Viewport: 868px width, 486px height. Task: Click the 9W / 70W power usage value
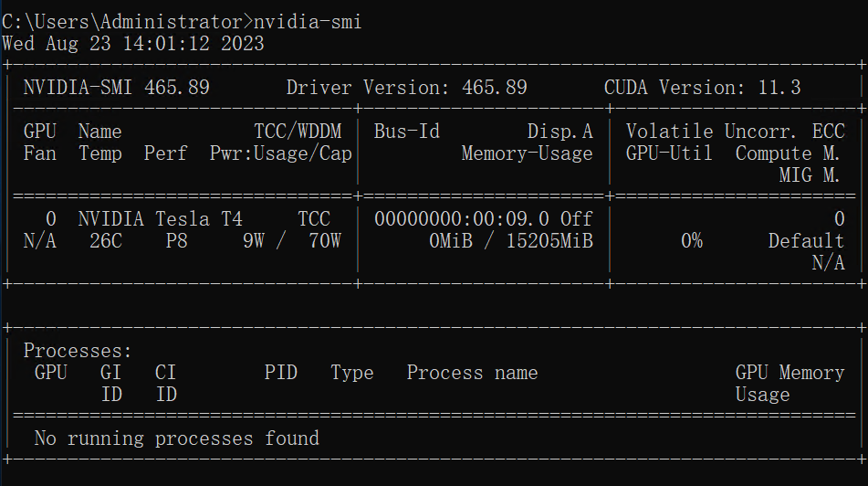291,241
